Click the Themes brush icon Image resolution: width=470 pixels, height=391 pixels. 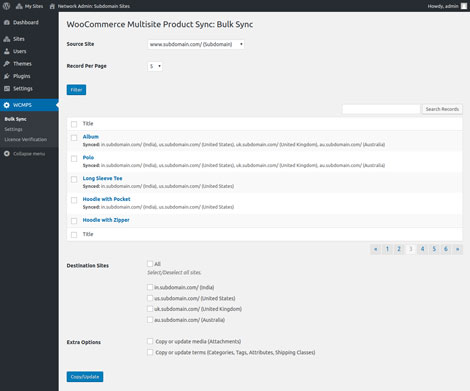point(7,64)
